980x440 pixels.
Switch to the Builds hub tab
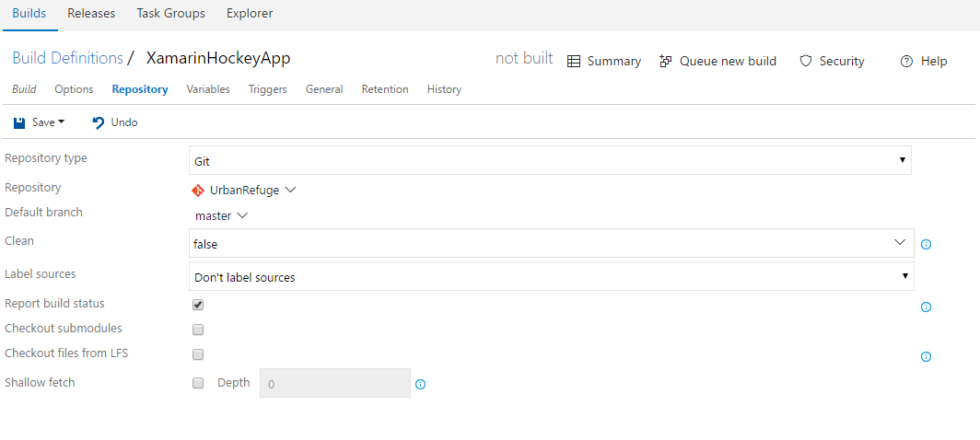29,13
